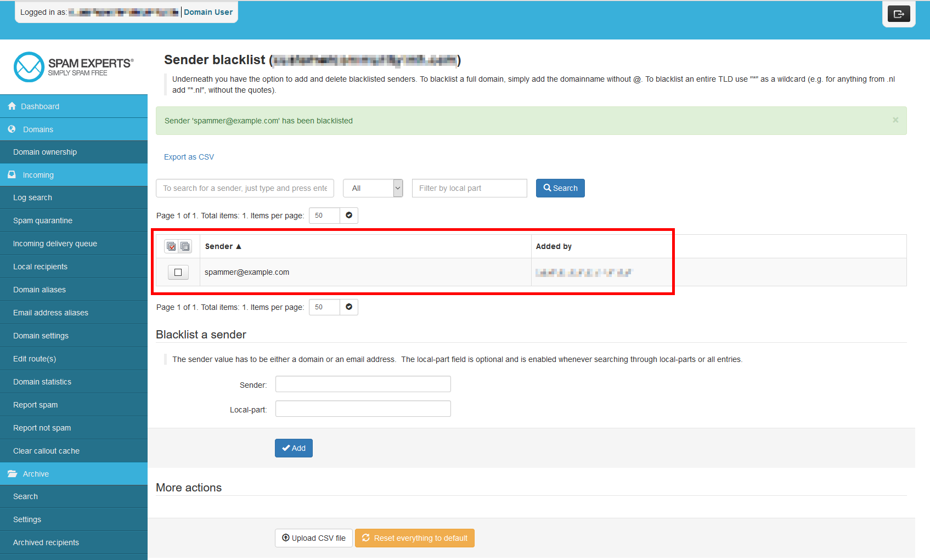This screenshot has width=930, height=560.
Task: Open the 'All' filter dropdown
Action: [373, 188]
